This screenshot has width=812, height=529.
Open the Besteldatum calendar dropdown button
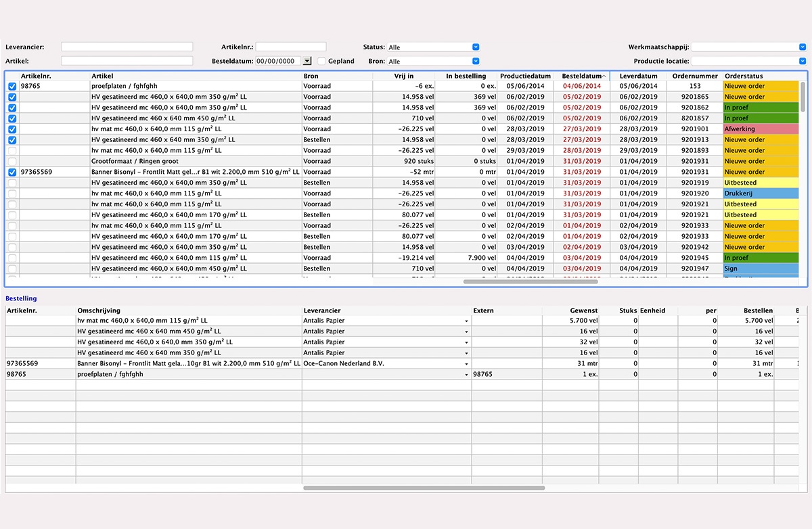click(x=307, y=61)
